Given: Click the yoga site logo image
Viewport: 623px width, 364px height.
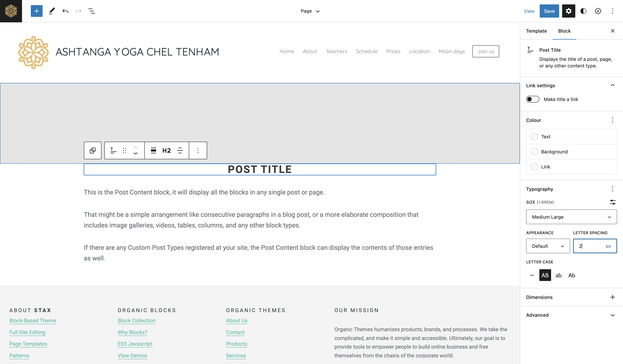Looking at the screenshot, I should point(34,52).
